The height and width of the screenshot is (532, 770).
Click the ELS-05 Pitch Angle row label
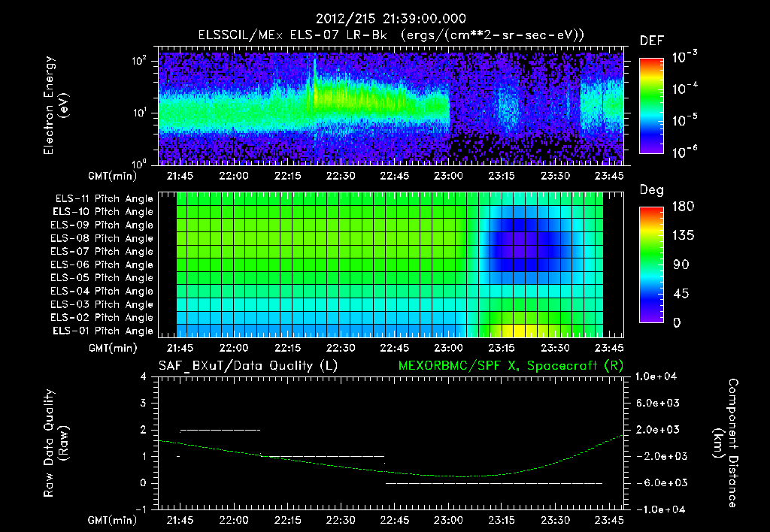pos(102,278)
